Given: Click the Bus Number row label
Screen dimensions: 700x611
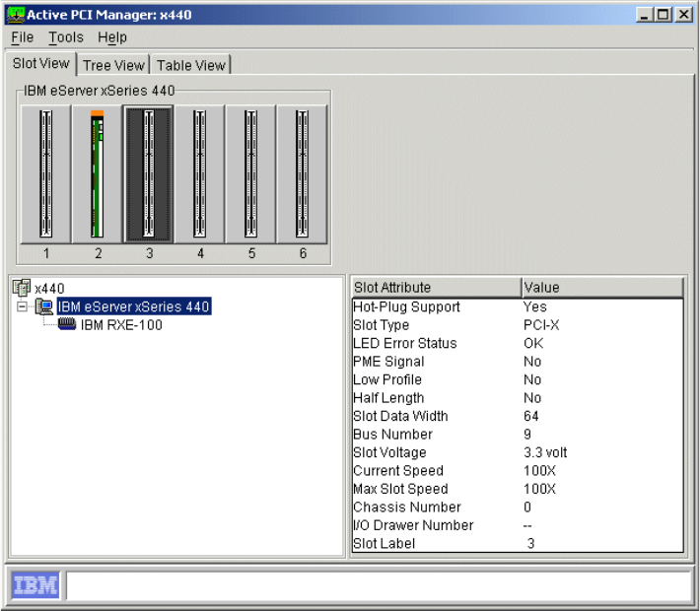Looking at the screenshot, I should coord(392,435).
